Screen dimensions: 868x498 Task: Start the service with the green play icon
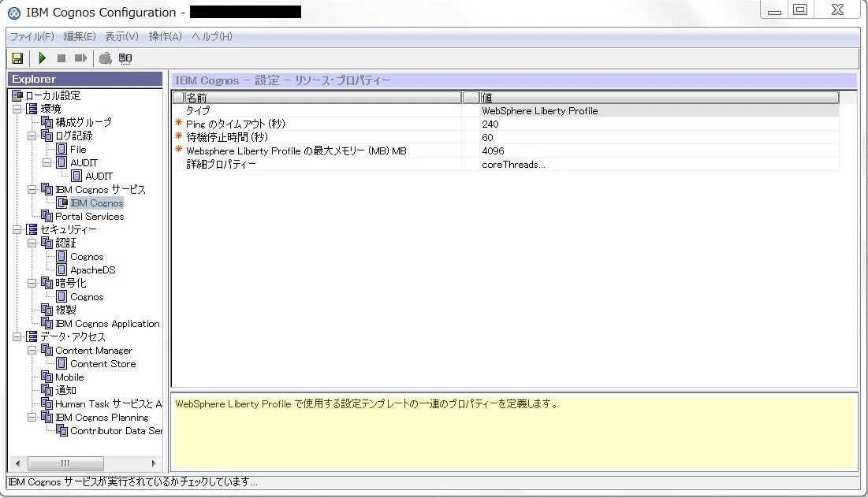coord(42,58)
